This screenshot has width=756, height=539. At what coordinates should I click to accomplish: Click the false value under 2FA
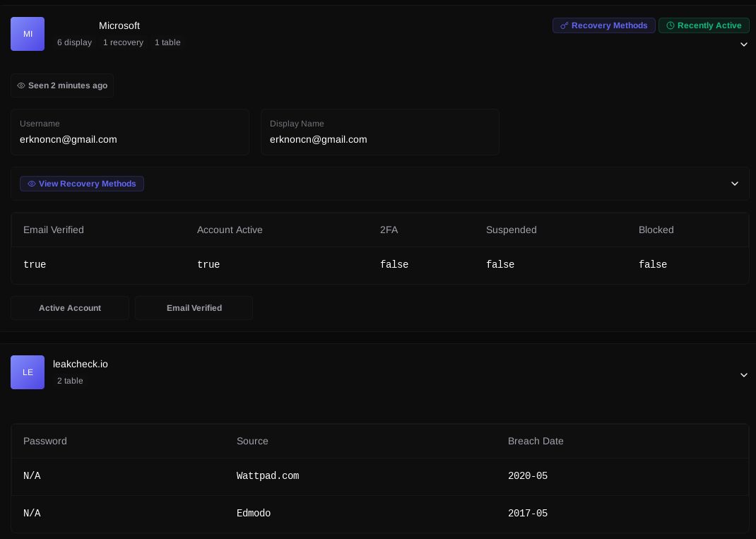click(394, 265)
